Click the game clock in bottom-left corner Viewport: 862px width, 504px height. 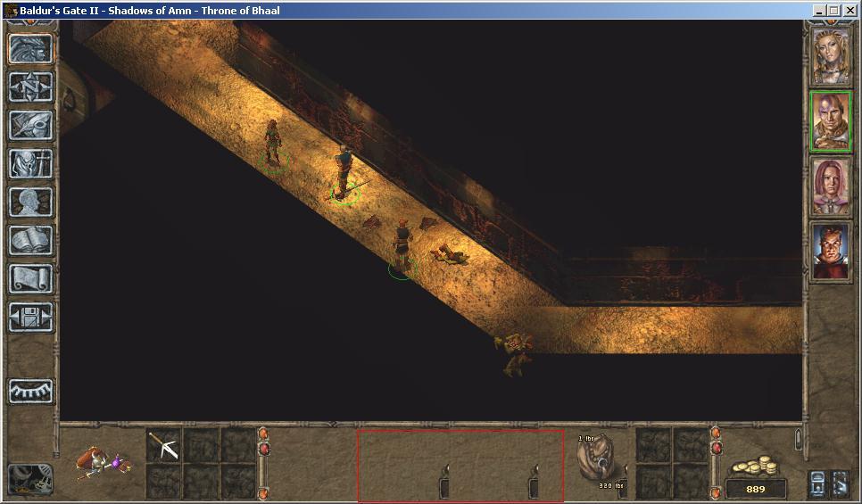pyautogui.click(x=30, y=479)
